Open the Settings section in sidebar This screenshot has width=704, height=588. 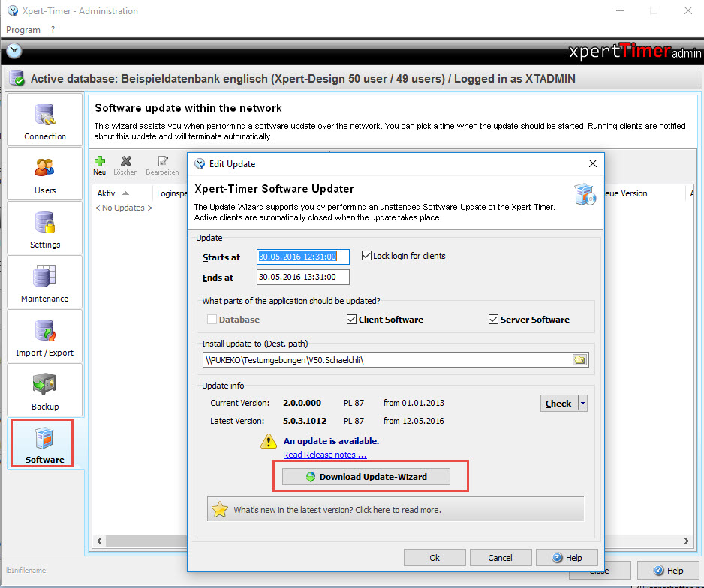coord(45,228)
